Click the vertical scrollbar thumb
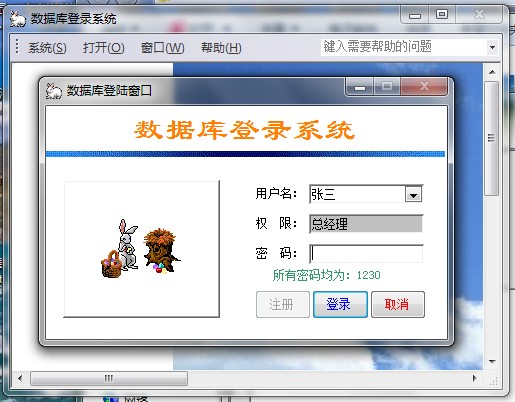Image resolution: width=515 pixels, height=402 pixels. pos(492,138)
